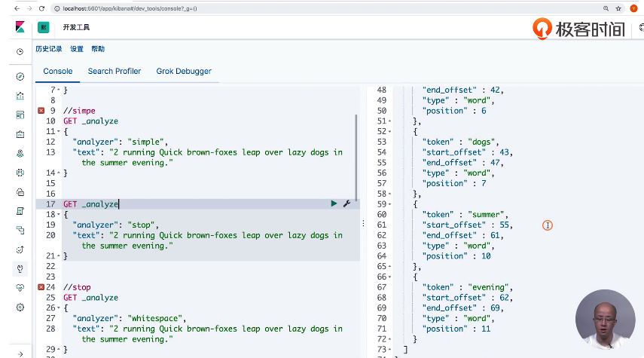
Task: Open the wrench request options menu
Action: click(346, 203)
